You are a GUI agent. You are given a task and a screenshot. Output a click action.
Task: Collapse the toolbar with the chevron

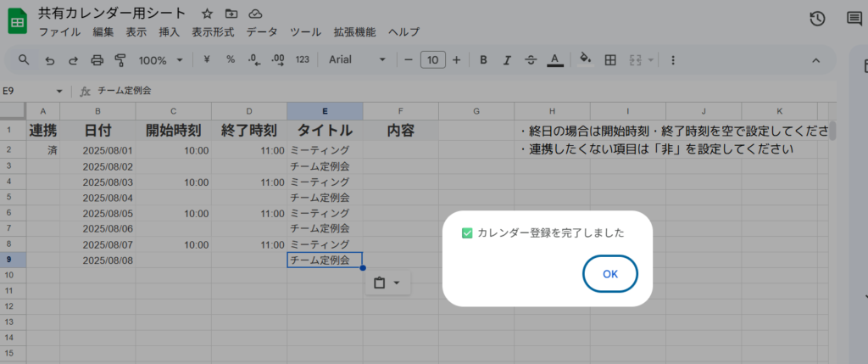815,60
